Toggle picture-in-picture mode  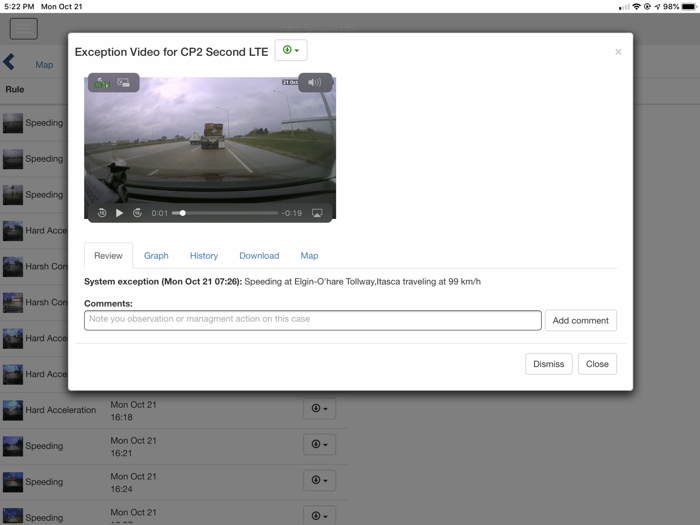(123, 83)
